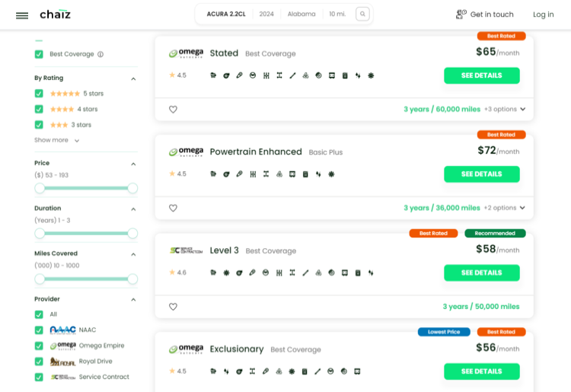Favorite the Stated plan heart icon
The width and height of the screenshot is (571, 392).
(x=173, y=110)
